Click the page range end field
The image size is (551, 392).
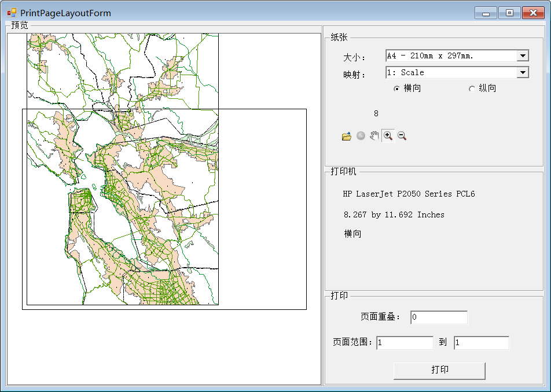(x=481, y=343)
